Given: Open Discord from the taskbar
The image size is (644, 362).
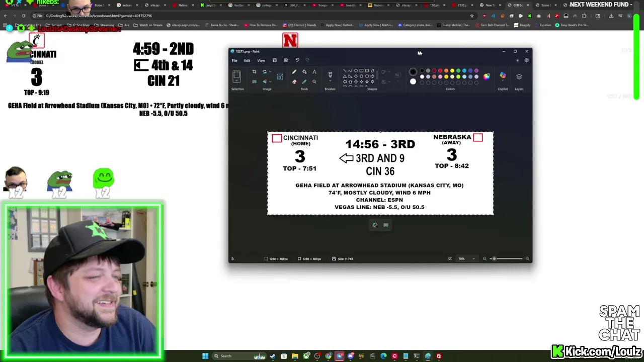Looking at the screenshot, I should [350, 356].
